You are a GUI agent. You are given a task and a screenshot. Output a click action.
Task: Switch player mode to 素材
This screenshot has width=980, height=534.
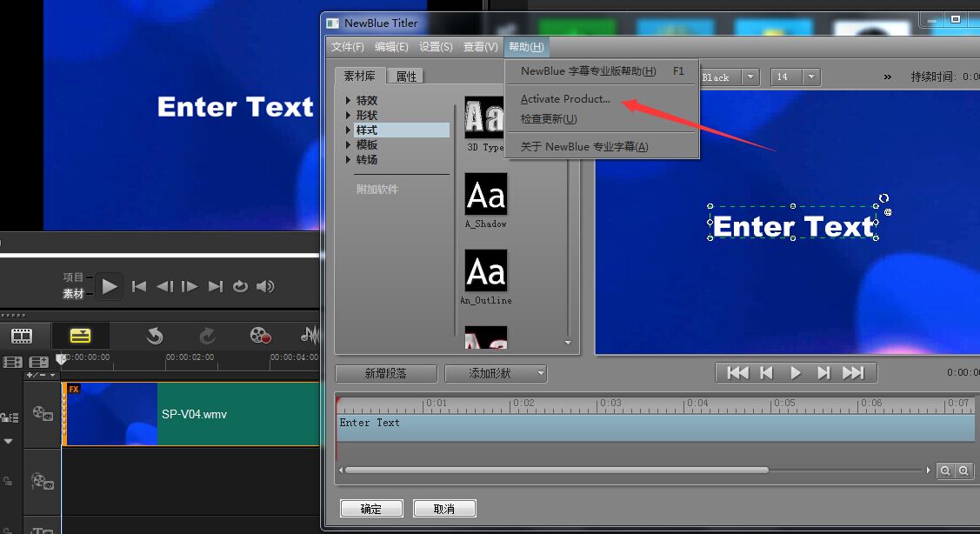click(x=73, y=293)
